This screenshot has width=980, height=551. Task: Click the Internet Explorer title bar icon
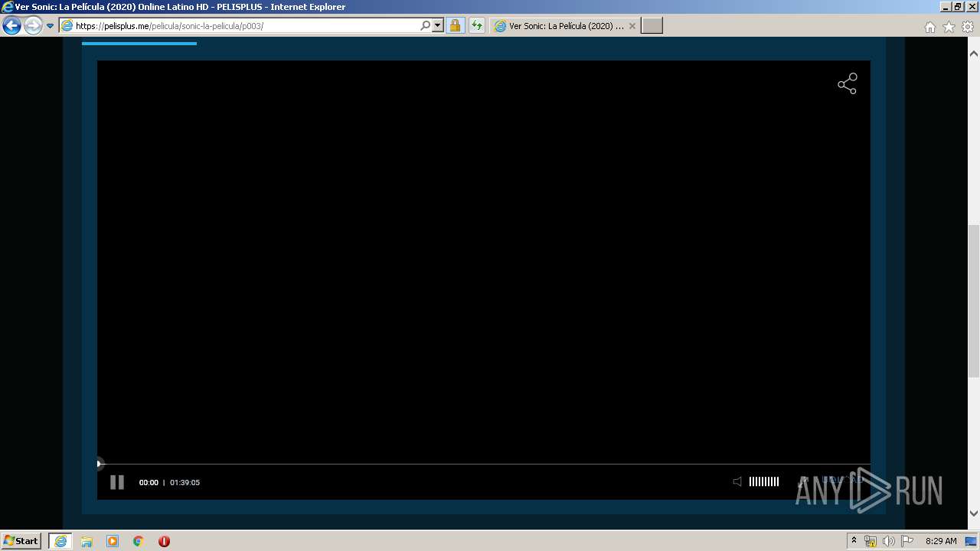click(x=8, y=7)
